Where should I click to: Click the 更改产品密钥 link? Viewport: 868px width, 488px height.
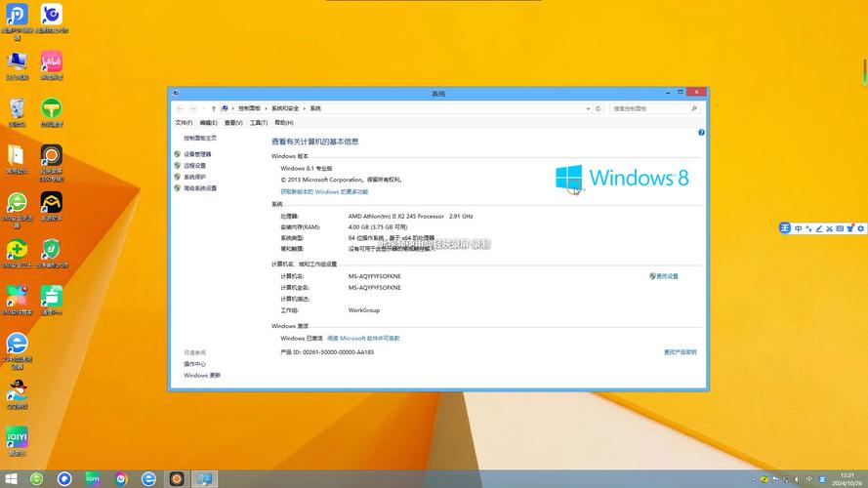[x=680, y=351]
